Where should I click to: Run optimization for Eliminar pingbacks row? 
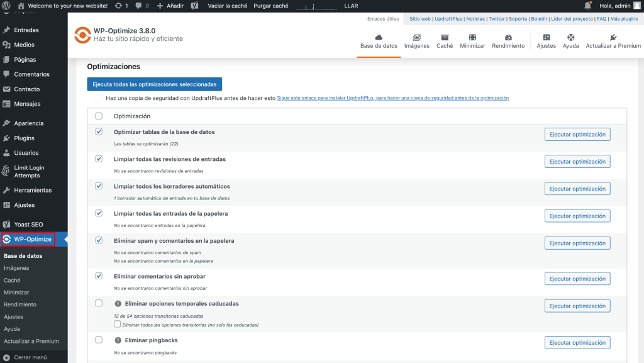577,342
